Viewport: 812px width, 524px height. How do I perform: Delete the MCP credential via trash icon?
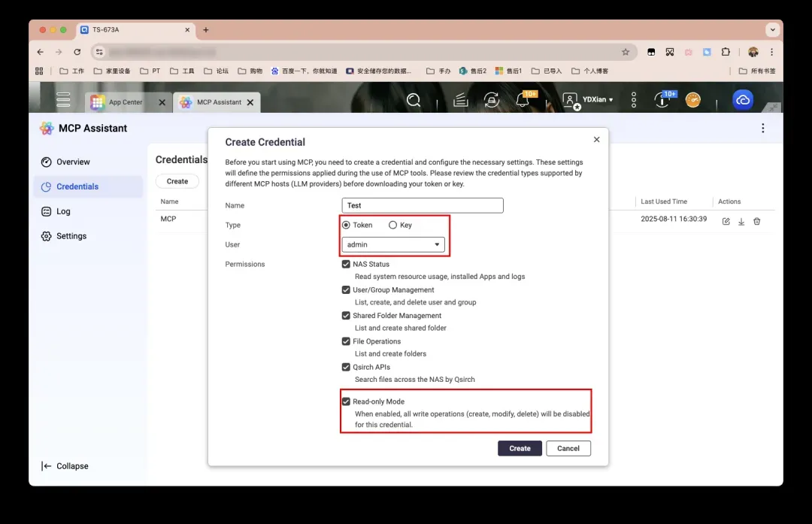click(x=757, y=222)
